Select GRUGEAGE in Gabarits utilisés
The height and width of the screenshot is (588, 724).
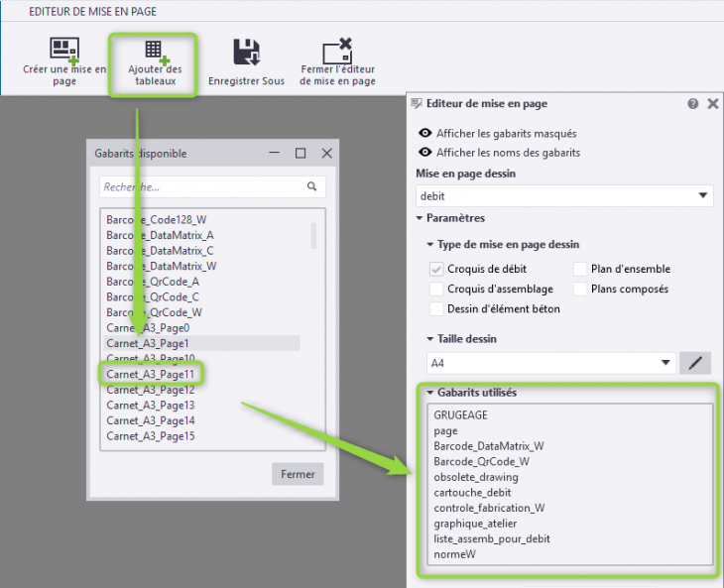[460, 414]
